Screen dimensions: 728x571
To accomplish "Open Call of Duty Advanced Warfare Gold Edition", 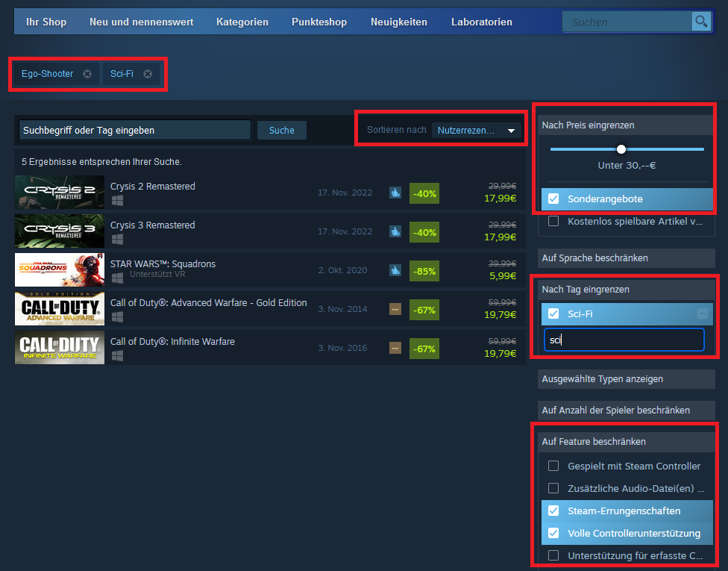I will (x=208, y=302).
